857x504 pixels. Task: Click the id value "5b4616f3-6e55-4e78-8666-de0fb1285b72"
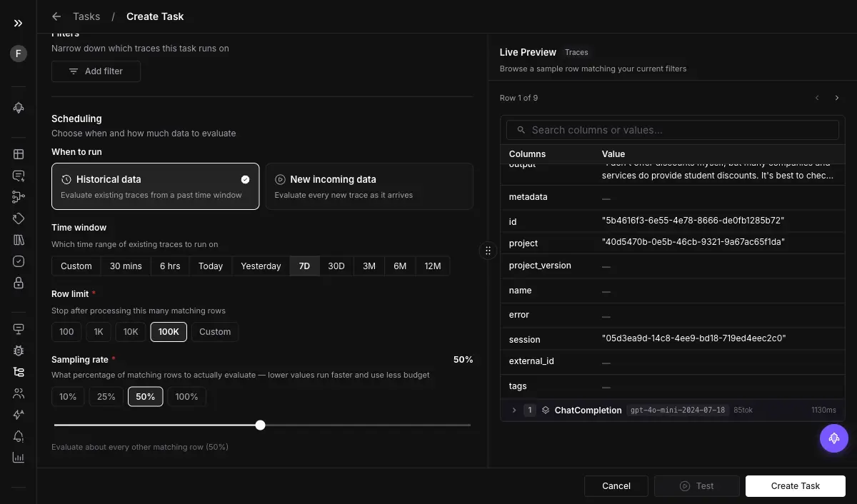click(693, 221)
